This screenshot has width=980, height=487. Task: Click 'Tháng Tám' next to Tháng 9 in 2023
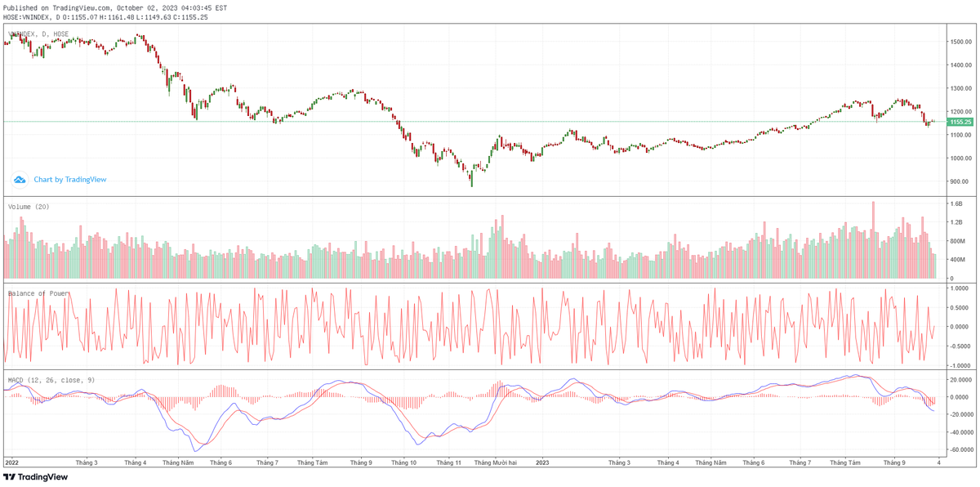coord(844,462)
